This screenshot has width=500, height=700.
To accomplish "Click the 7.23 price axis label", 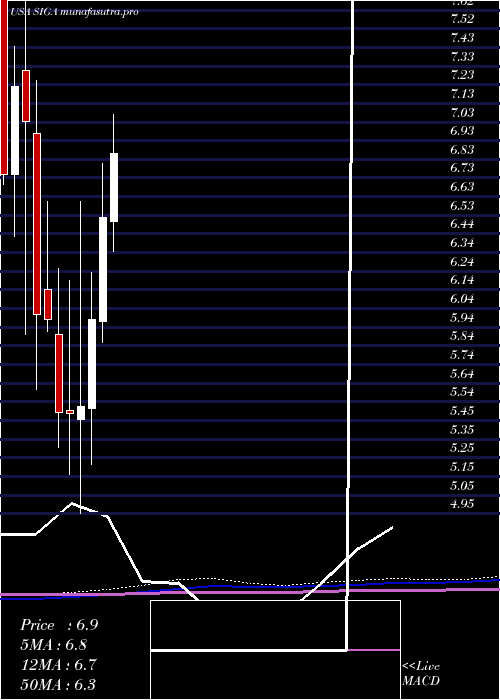I will tap(462, 75).
